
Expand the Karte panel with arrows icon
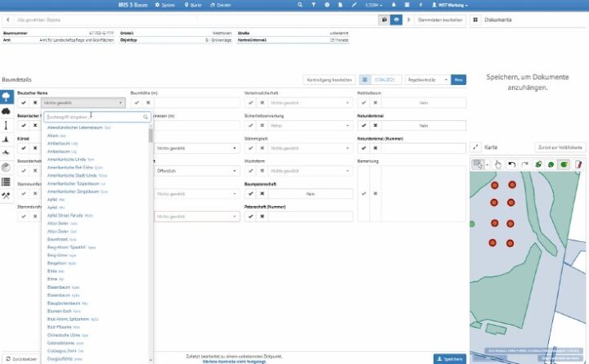[476, 147]
